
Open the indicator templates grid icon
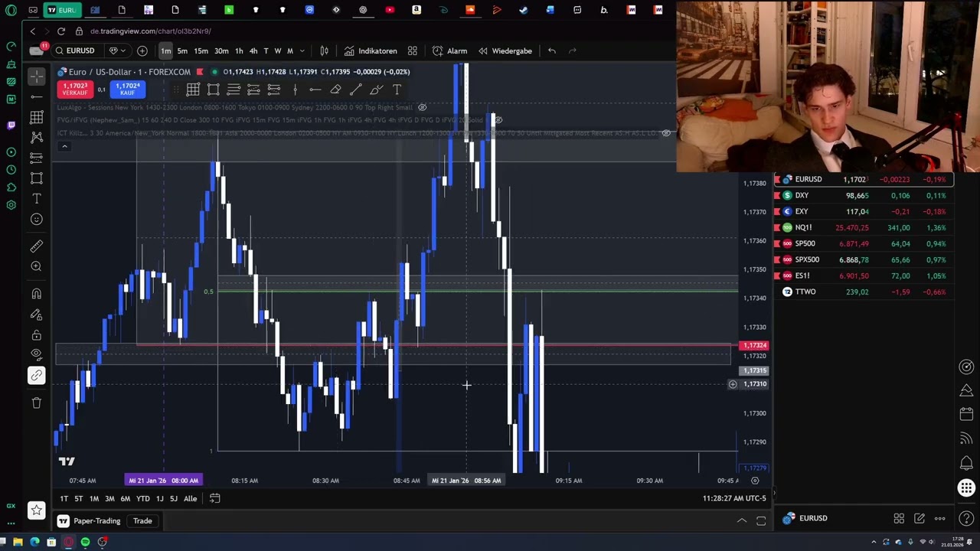click(x=413, y=51)
